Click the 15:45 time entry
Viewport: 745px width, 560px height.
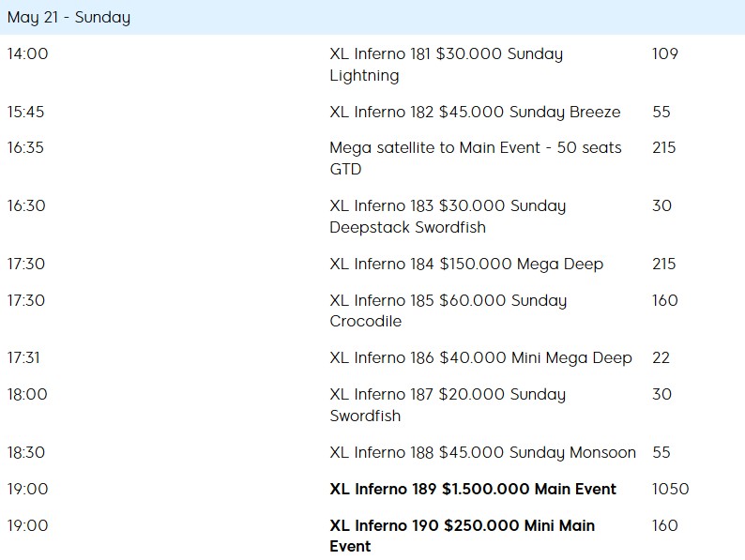[x=25, y=112]
